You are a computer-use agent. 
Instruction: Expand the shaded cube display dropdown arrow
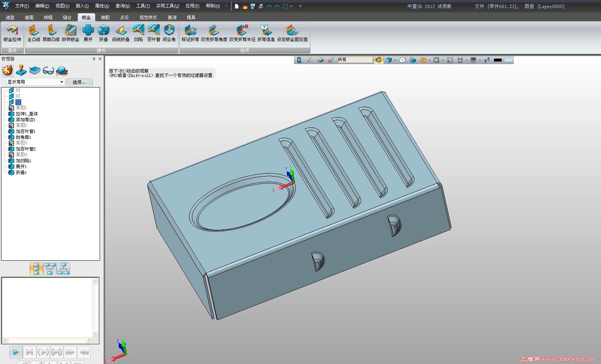click(395, 60)
